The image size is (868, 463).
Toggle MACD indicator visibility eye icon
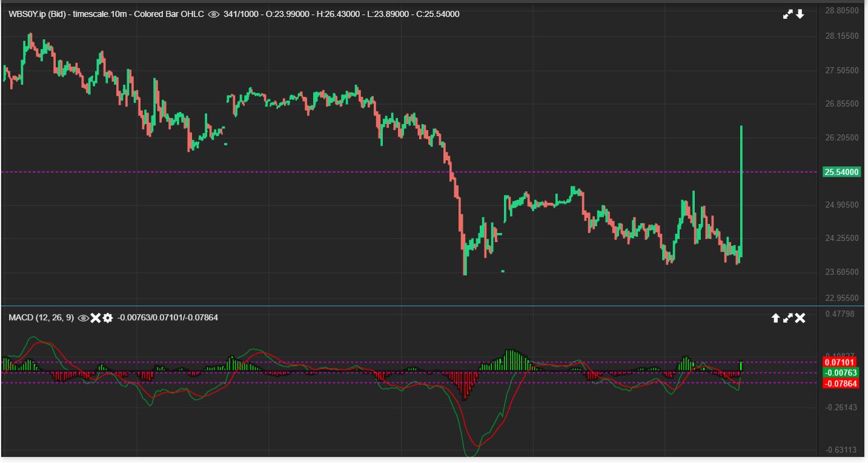(x=84, y=318)
